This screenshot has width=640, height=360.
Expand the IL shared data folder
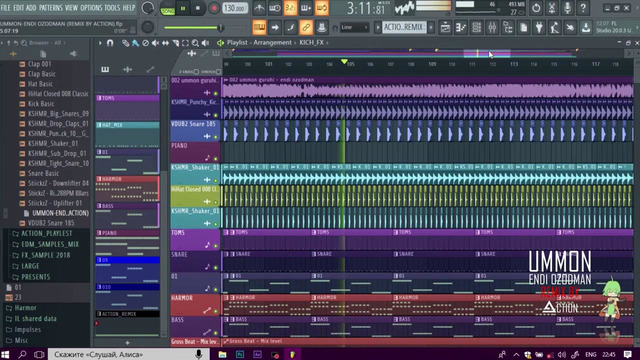click(x=31, y=319)
